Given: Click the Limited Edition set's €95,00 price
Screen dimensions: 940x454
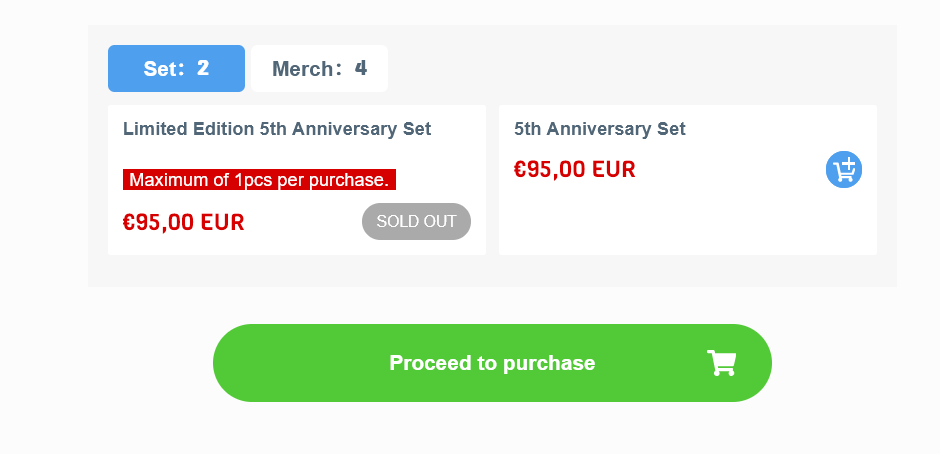Looking at the screenshot, I should point(183,223).
